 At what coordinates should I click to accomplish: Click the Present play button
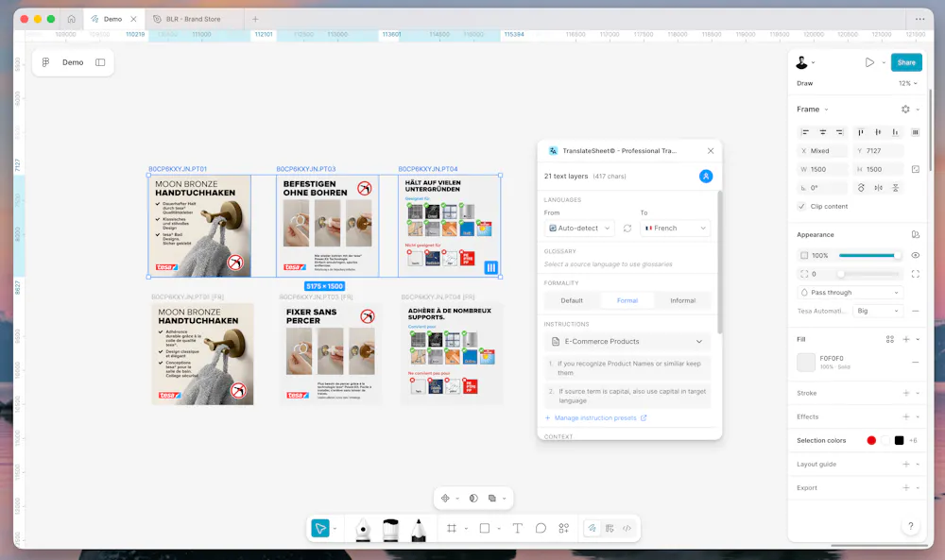[x=869, y=62]
